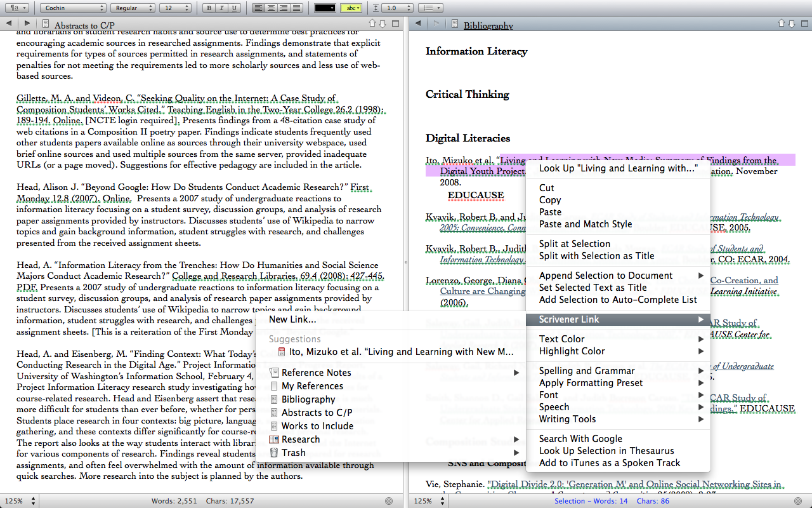Select Abstracts to C/P in link submenu
The width and height of the screenshot is (812, 508).
(391, 413)
